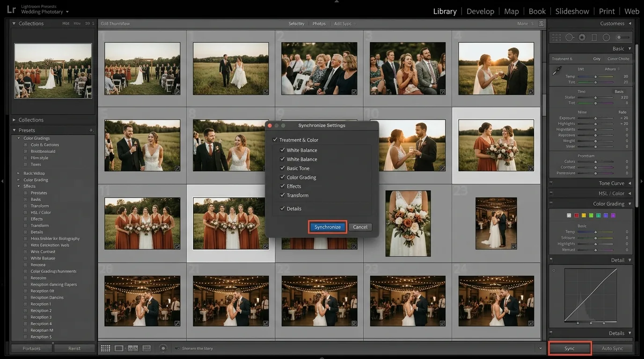Screen dimensions: 644x359
Task: Open the Map module
Action: click(511, 11)
